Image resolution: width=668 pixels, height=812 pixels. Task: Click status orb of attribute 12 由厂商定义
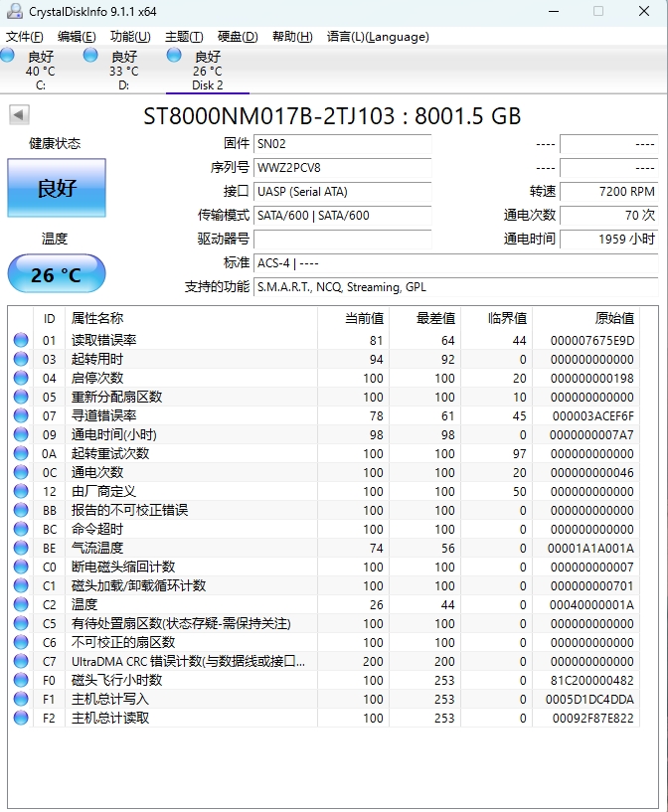(x=21, y=491)
